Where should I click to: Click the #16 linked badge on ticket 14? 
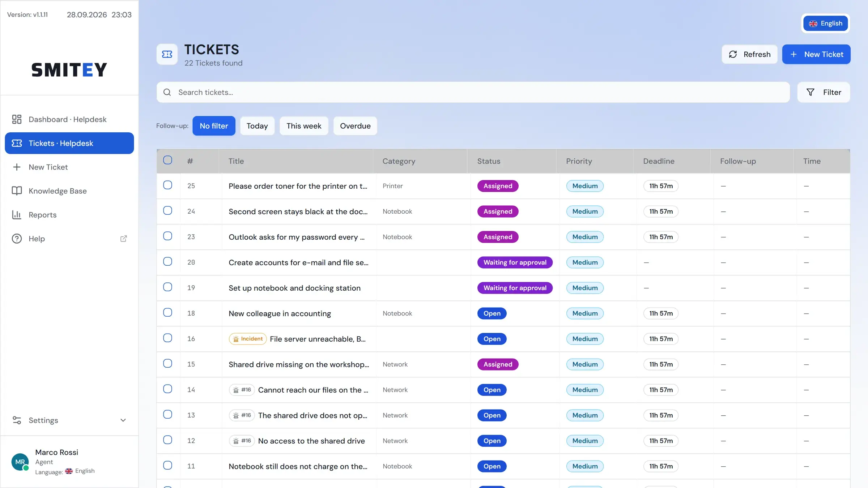tap(242, 390)
